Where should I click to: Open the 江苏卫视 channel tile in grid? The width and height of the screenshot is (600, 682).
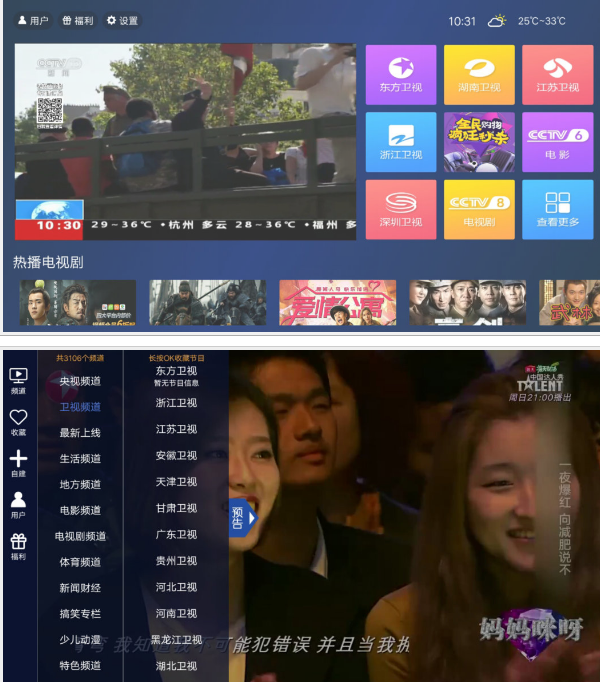tap(557, 75)
